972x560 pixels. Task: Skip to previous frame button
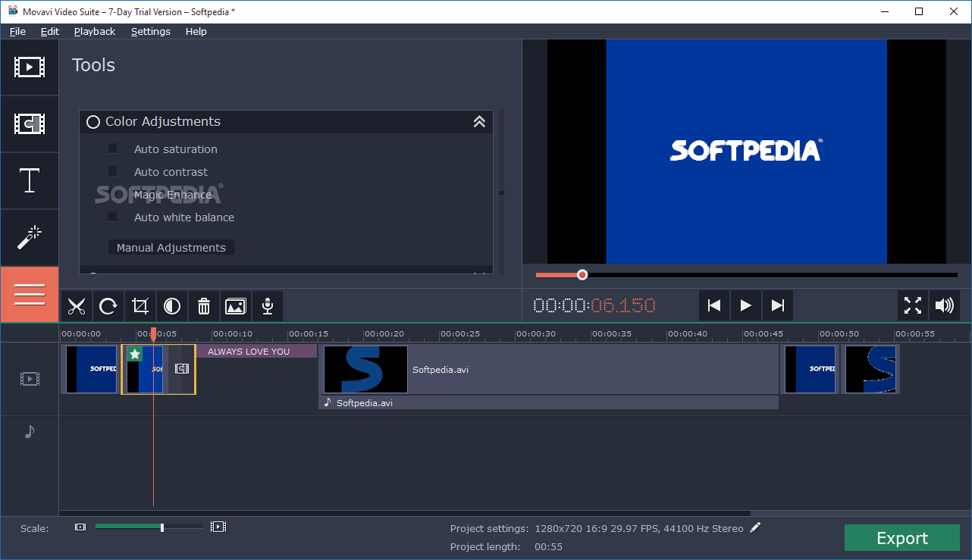coord(713,305)
